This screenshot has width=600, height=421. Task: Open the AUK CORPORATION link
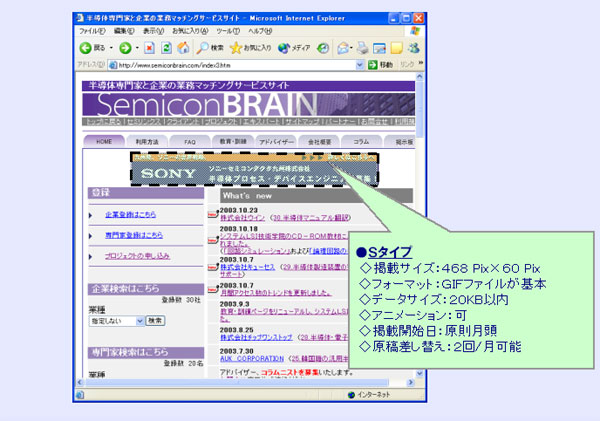tap(252, 359)
